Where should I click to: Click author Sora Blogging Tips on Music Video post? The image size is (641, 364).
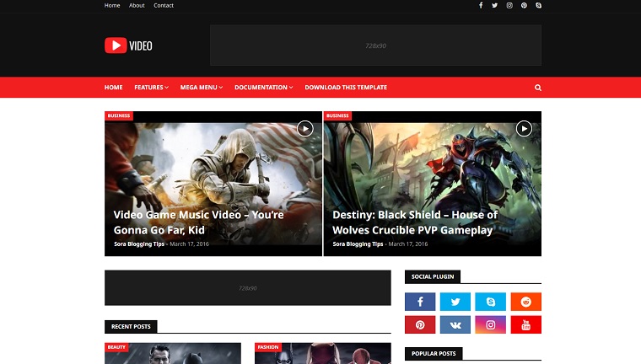(x=139, y=244)
